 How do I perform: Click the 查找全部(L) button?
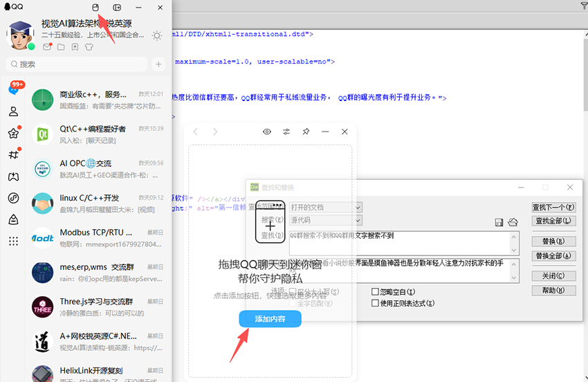(x=553, y=221)
